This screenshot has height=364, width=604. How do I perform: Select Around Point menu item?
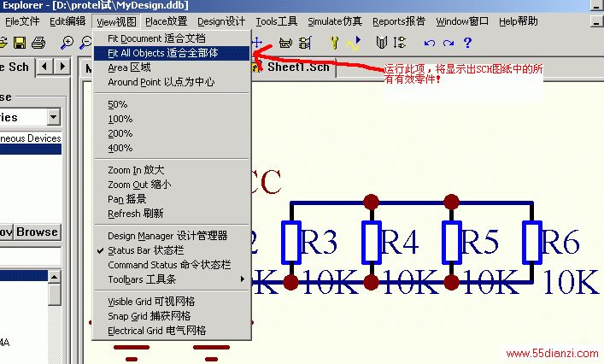172,82
